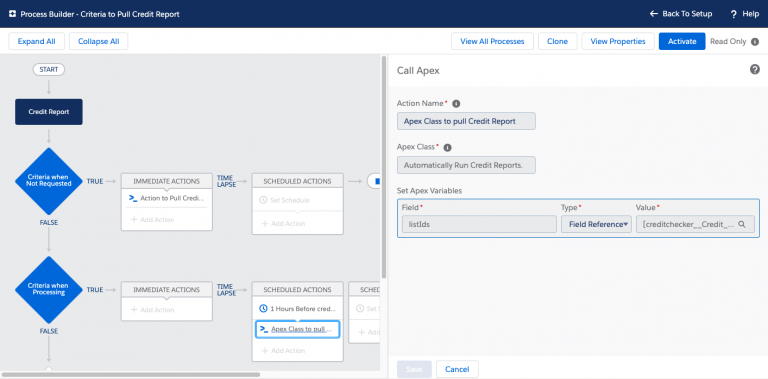The width and height of the screenshot is (768, 379).
Task: Click the Process Builder logo icon
Action: tap(13, 14)
